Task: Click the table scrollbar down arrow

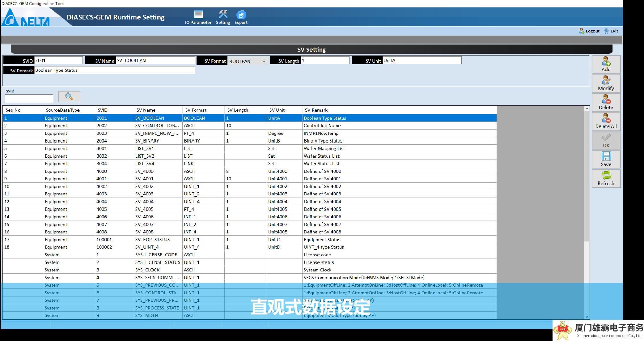Action: click(x=587, y=316)
